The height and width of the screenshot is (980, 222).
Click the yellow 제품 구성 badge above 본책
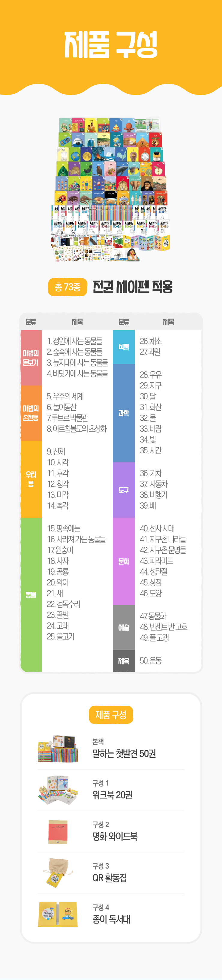[x=111, y=715]
